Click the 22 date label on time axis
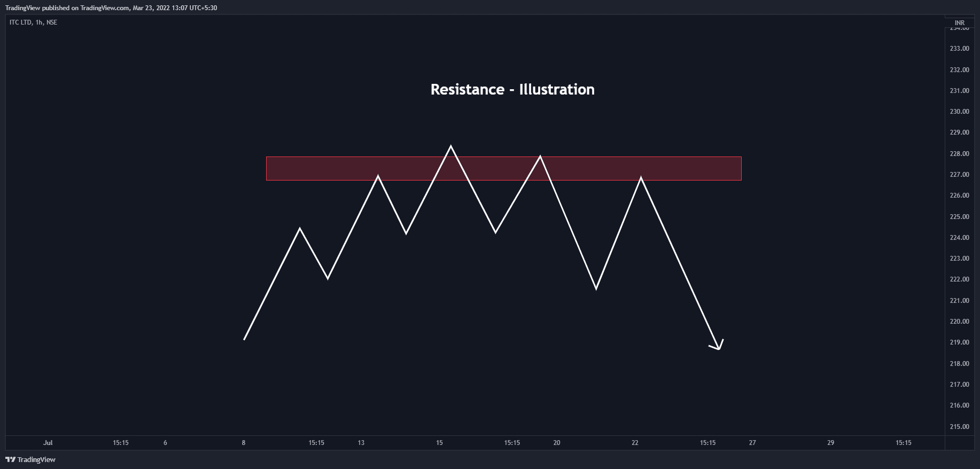 635,443
